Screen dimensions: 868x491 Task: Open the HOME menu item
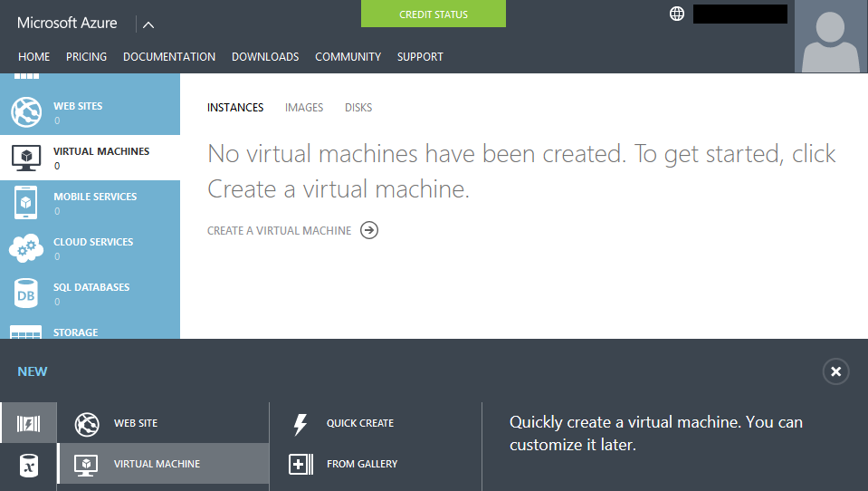33,56
